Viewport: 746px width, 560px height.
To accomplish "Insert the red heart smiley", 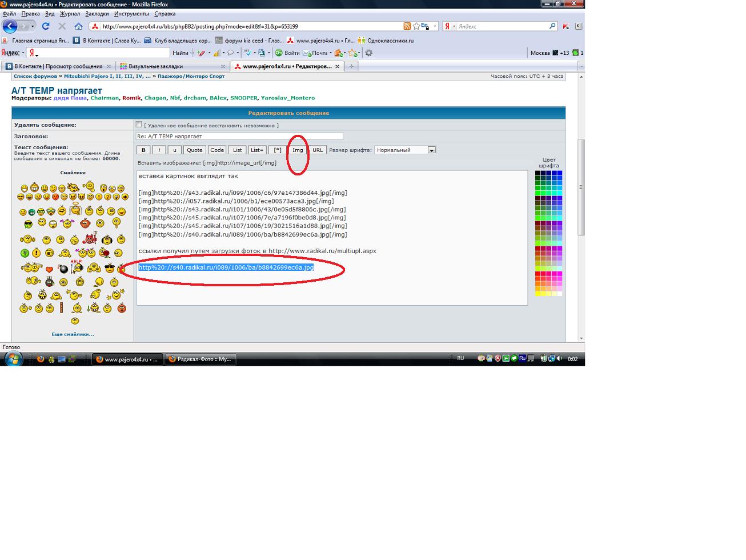I will coord(50,269).
